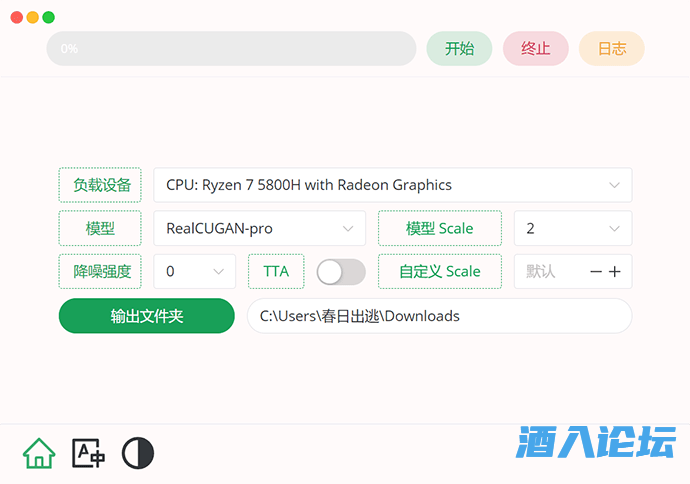Viewport: 690px width, 484px height.
Task: Click the 自定义 Scale number input field
Action: [x=550, y=272]
